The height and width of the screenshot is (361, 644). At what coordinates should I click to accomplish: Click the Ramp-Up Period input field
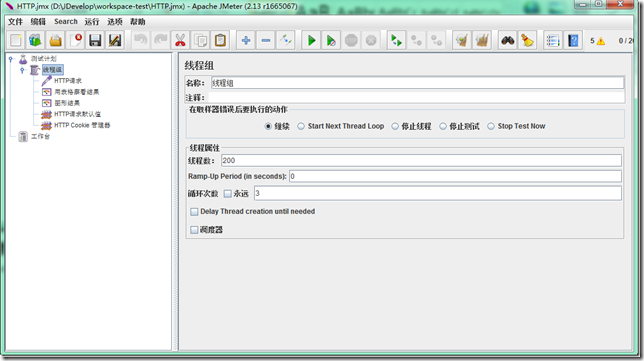[455, 176]
